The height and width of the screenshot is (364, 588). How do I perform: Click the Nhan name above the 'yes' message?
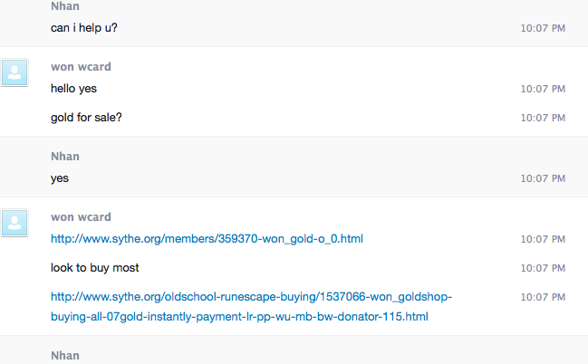click(65, 157)
